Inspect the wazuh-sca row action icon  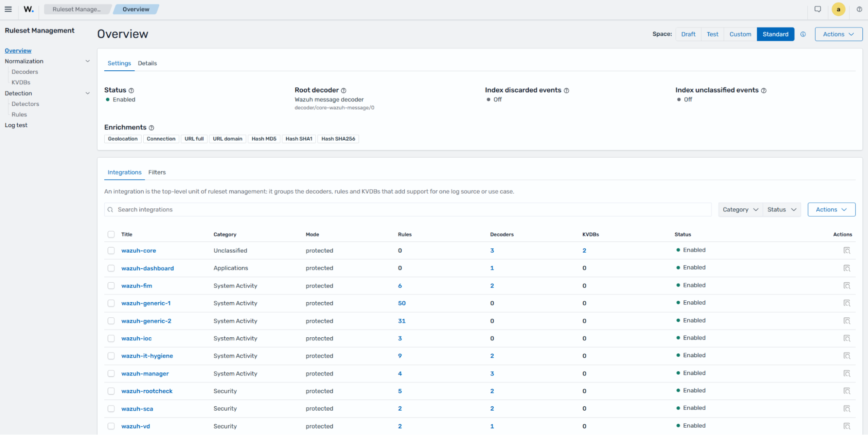(847, 409)
